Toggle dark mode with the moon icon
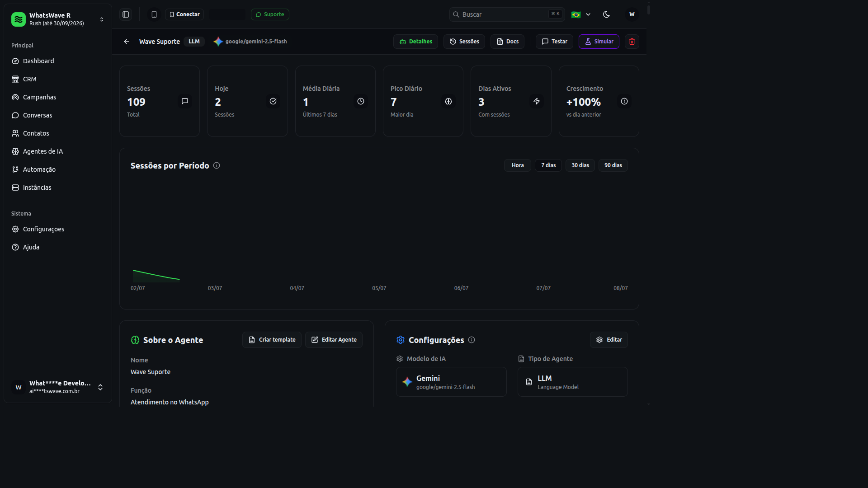868x488 pixels. (x=607, y=14)
